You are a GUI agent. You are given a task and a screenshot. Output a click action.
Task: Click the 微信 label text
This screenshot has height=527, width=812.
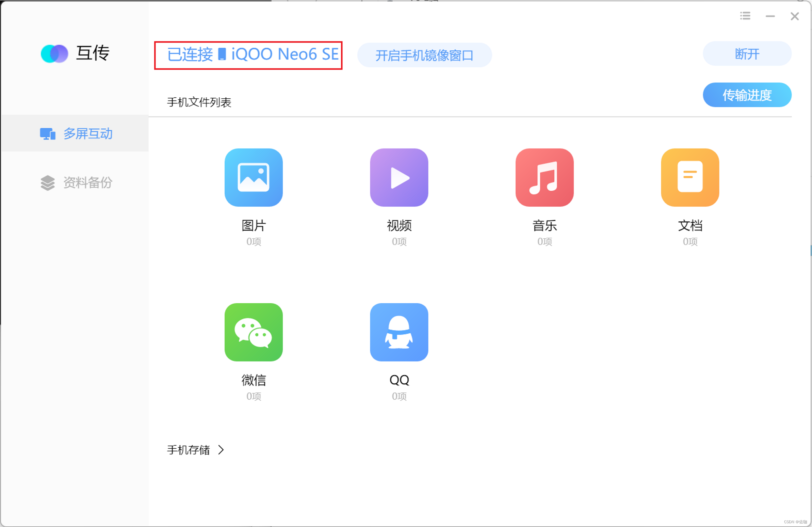(x=254, y=380)
